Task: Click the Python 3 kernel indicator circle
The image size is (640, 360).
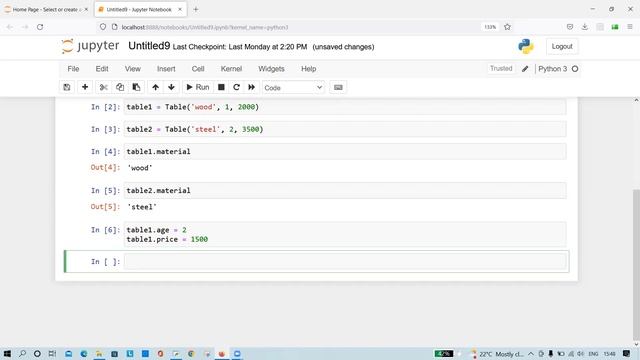Action: (x=575, y=69)
